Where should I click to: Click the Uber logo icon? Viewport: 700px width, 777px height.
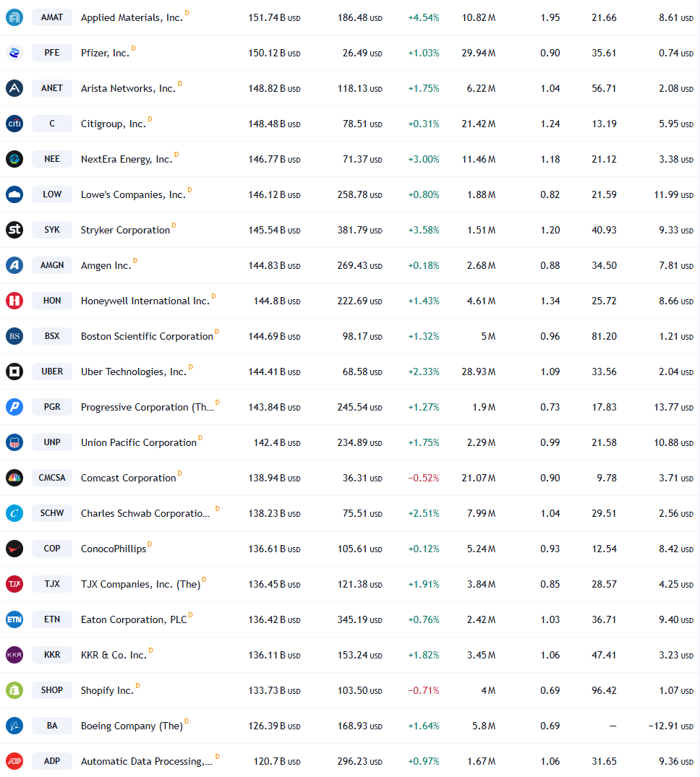[x=14, y=372]
